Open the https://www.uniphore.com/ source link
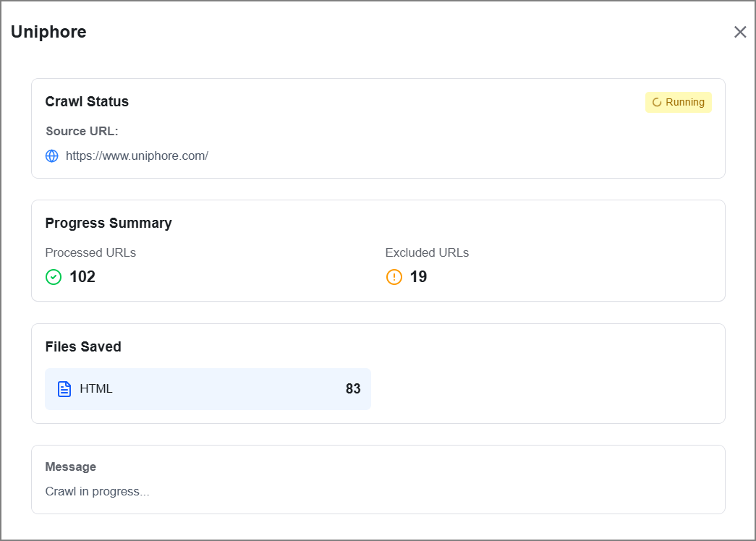 [x=137, y=156]
